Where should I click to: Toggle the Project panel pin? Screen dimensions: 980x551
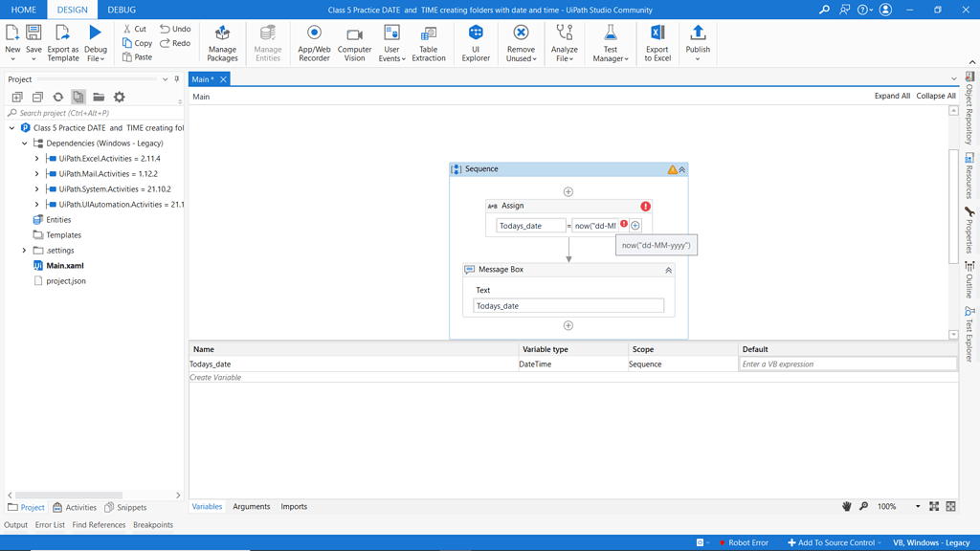[177, 79]
